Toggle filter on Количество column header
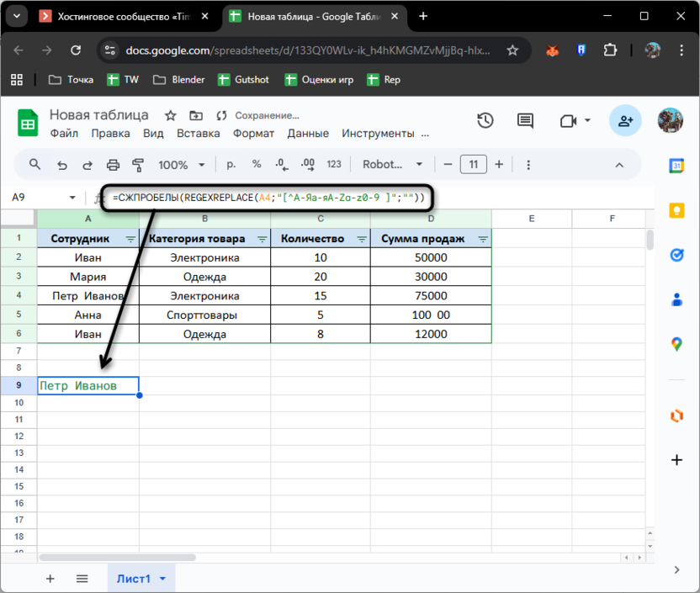The image size is (700, 593). [x=361, y=239]
